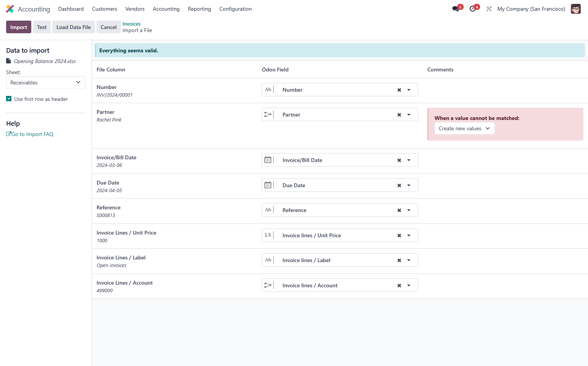
Task: Click the Test button
Action: [x=42, y=27]
